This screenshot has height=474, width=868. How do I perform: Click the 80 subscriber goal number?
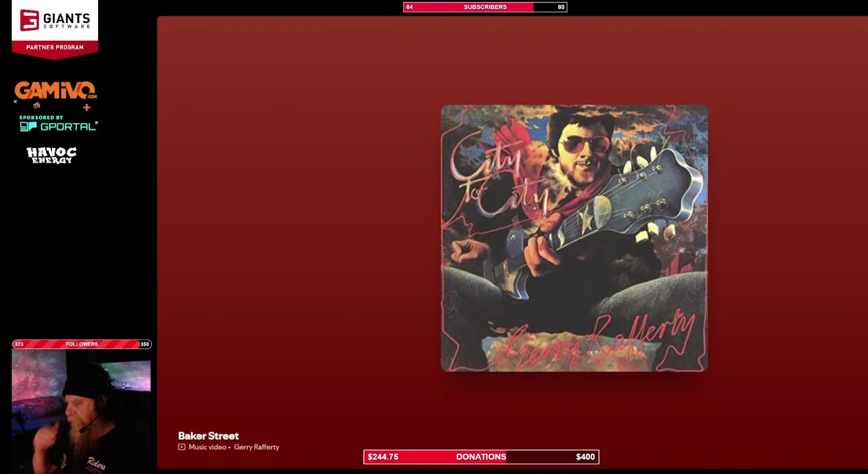[561, 7]
